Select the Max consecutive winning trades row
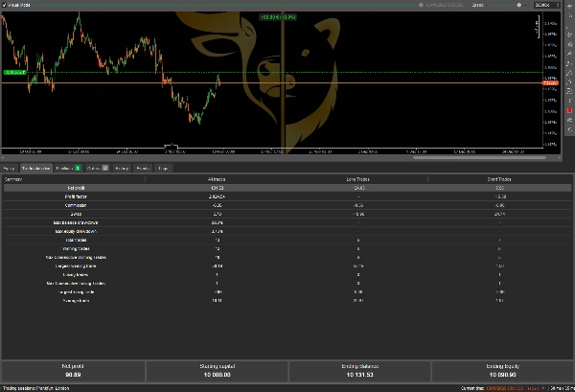Viewport: 575px width, 392px height. point(287,258)
